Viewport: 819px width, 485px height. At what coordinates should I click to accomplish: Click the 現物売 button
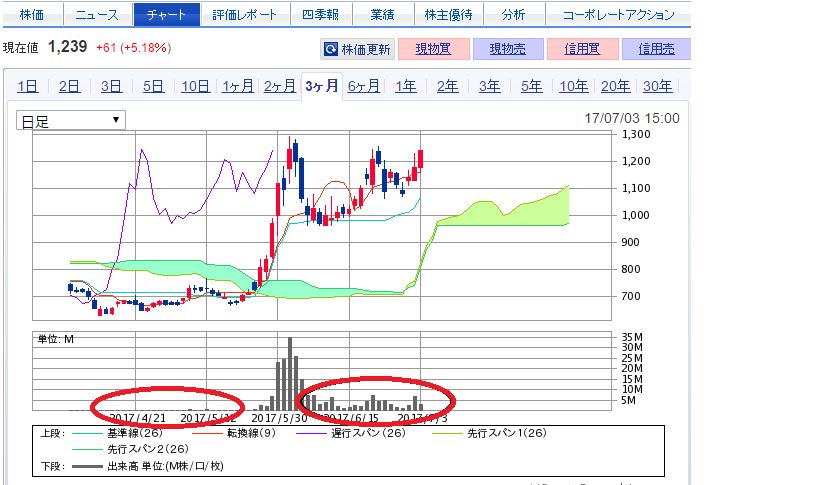coord(508,49)
